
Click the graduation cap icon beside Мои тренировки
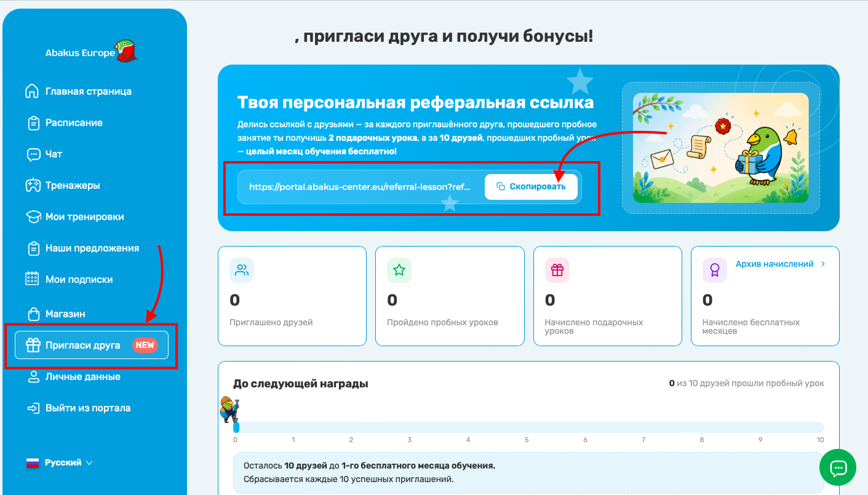(x=33, y=216)
